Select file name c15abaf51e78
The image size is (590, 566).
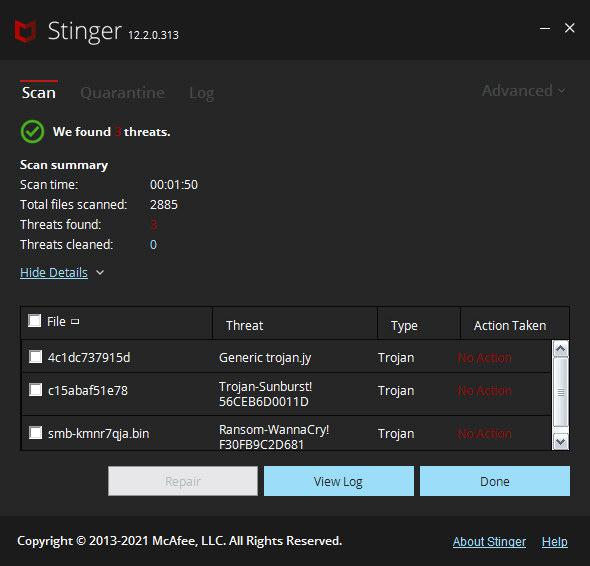click(x=88, y=390)
